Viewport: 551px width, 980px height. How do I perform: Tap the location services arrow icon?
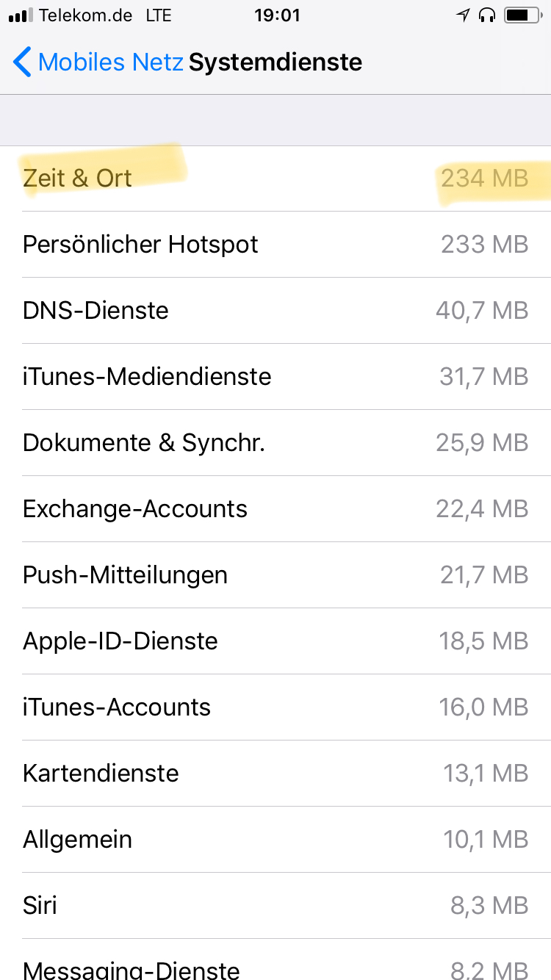click(x=462, y=15)
